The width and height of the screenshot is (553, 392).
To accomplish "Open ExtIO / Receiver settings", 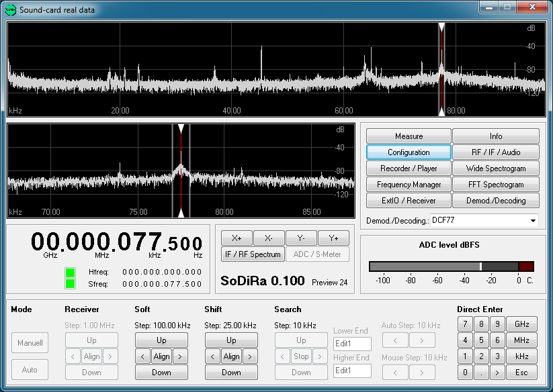I will [409, 201].
